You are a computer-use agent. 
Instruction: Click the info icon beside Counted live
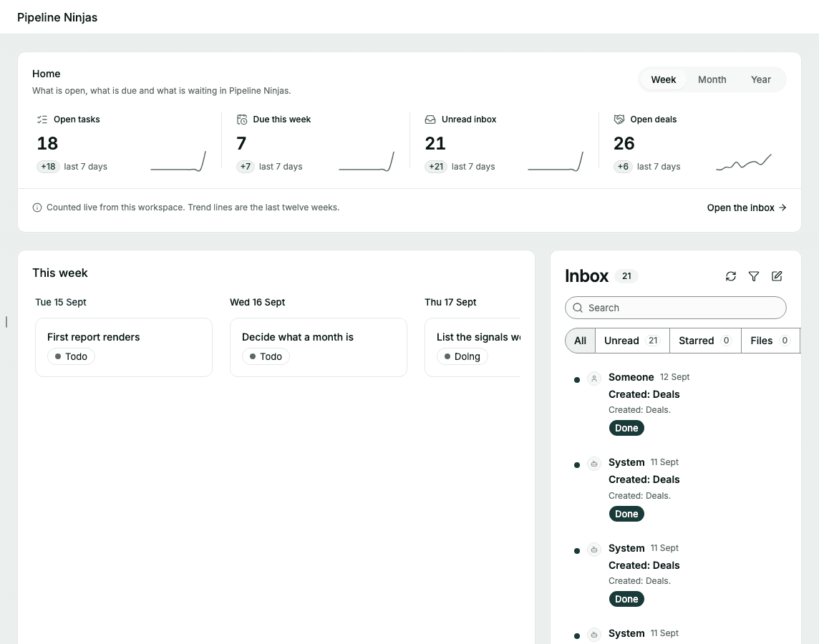pos(37,208)
